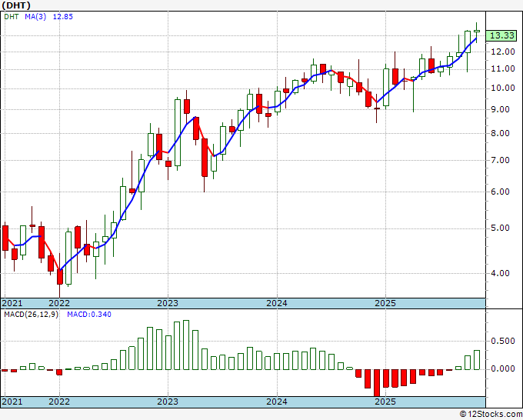Click 2022 on the MACD panel time axis

[59, 402]
